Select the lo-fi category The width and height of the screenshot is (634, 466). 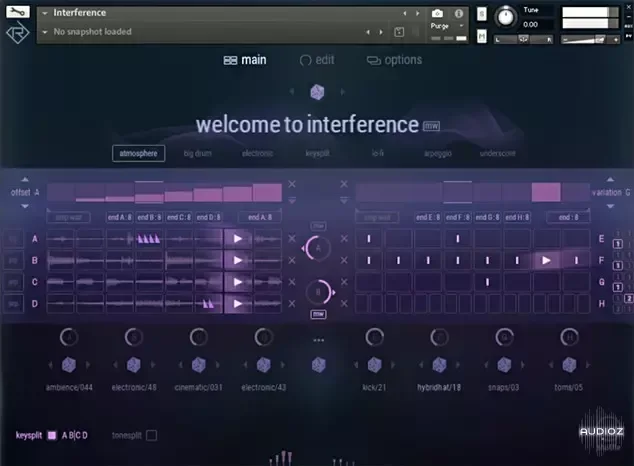point(378,154)
